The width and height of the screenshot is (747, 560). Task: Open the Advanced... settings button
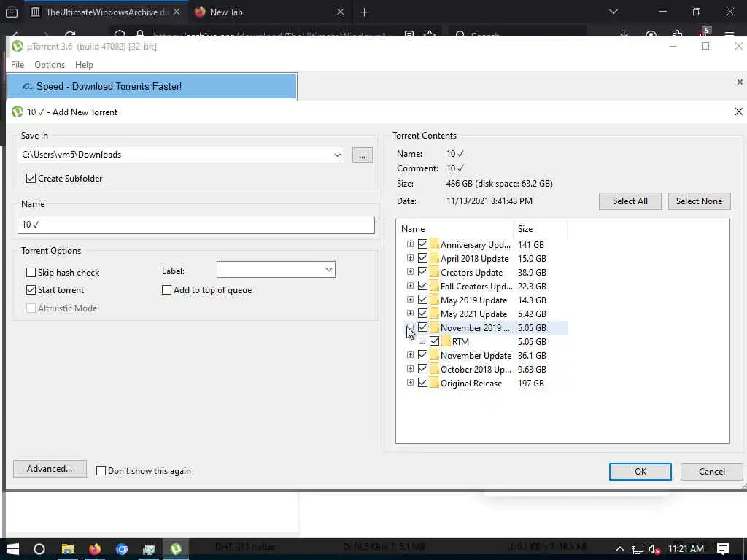point(50,469)
